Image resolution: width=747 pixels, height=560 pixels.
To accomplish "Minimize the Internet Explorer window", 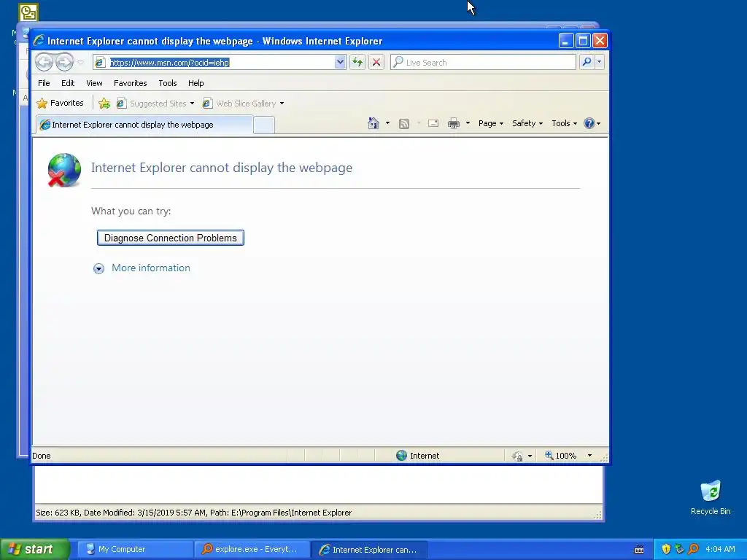I will tap(565, 41).
